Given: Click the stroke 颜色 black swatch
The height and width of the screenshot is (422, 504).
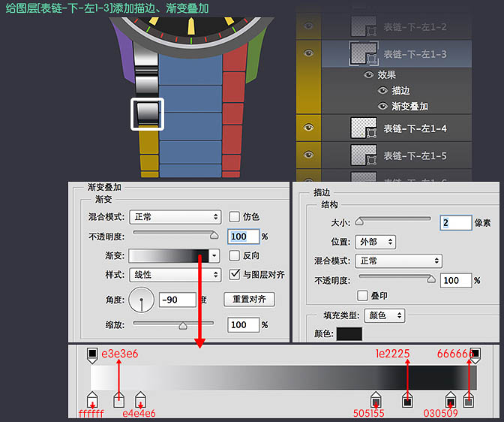Looking at the screenshot, I should pyautogui.click(x=349, y=334).
